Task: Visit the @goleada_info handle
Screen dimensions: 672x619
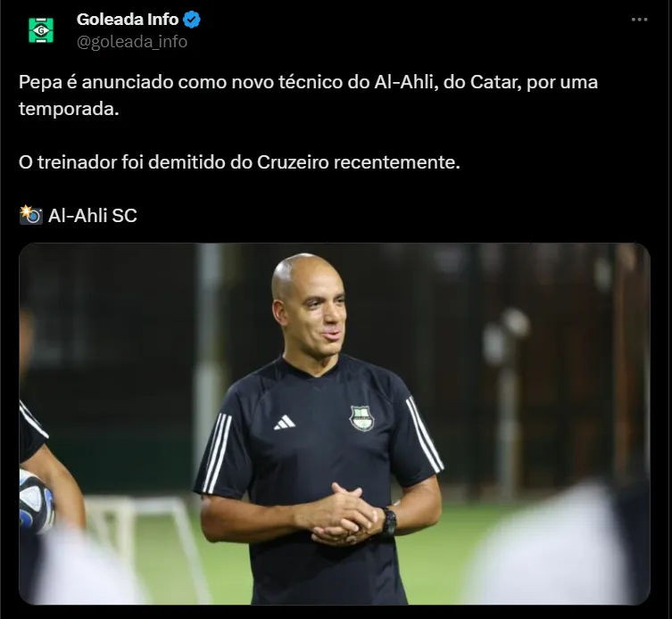Action: (x=132, y=42)
